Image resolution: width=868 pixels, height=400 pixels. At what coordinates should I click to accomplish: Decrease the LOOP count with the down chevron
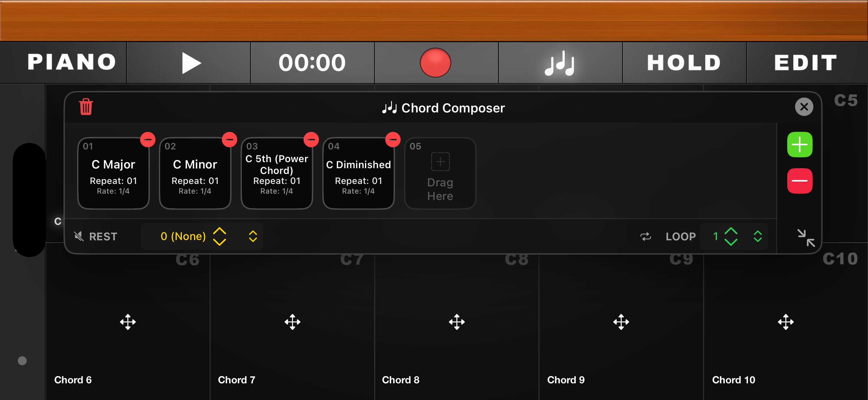[731, 242]
